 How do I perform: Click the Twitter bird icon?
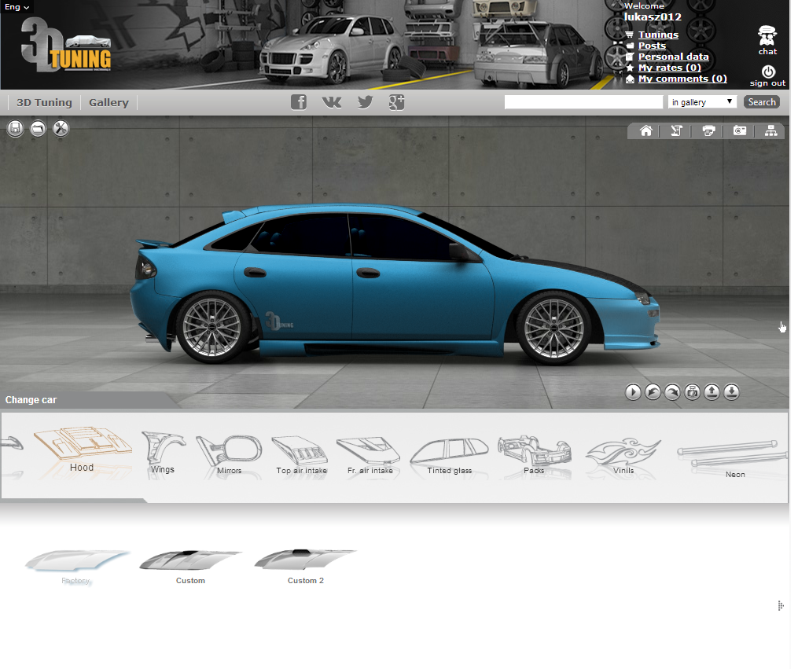point(365,102)
